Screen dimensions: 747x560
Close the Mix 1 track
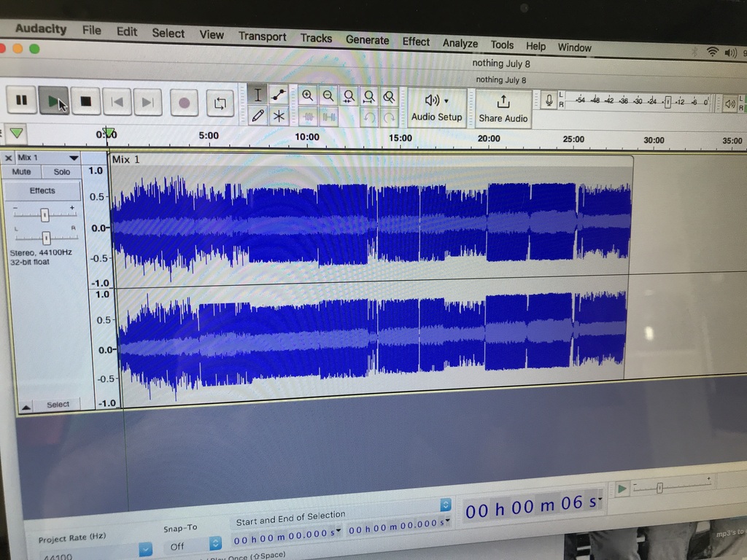point(9,157)
